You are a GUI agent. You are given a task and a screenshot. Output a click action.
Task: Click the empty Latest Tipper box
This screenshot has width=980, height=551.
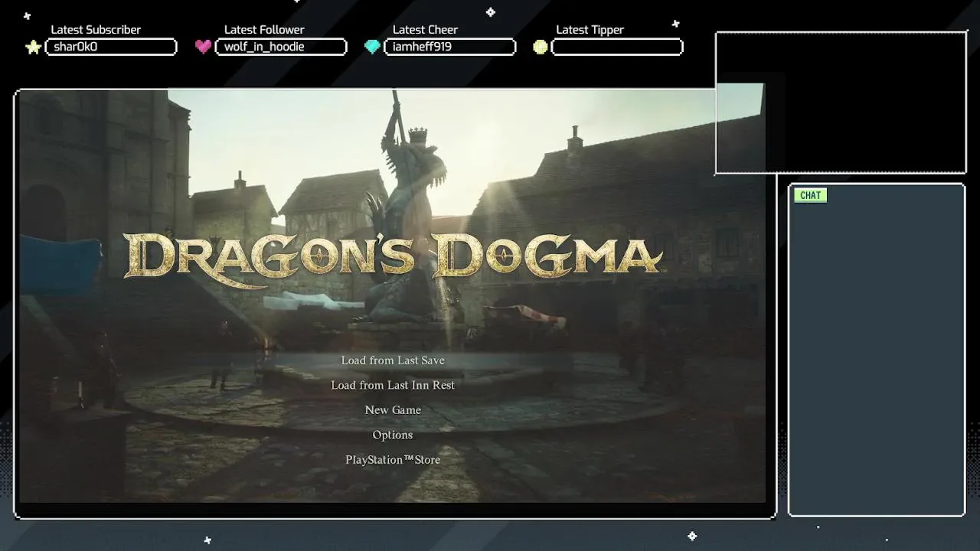pyautogui.click(x=617, y=47)
